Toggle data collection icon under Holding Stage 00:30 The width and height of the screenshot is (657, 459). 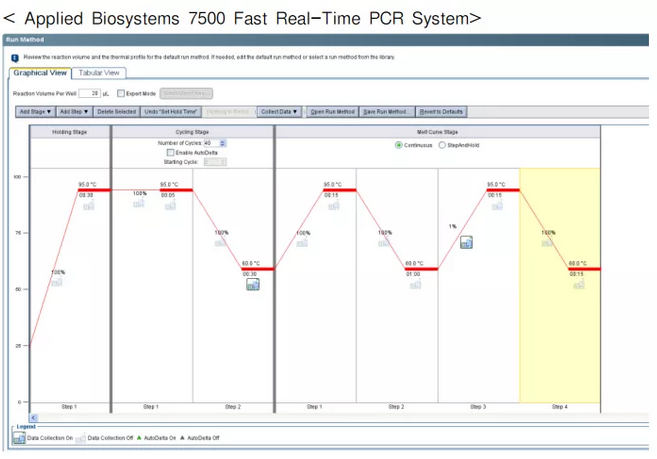coord(88,205)
